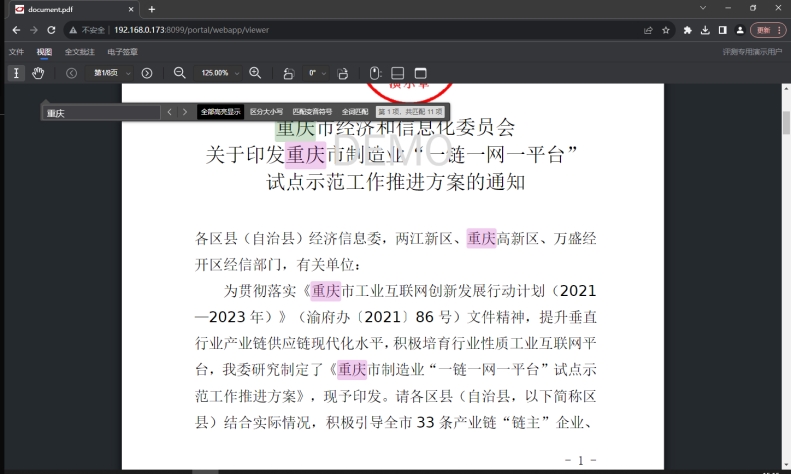Select the document.pdf browser tab
This screenshot has height=474, width=791.
(x=73, y=9)
